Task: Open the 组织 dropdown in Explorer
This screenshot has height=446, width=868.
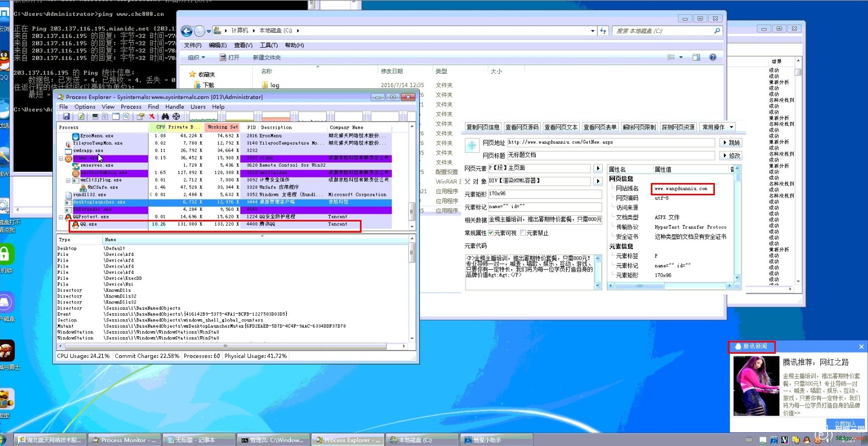Action: pos(197,57)
